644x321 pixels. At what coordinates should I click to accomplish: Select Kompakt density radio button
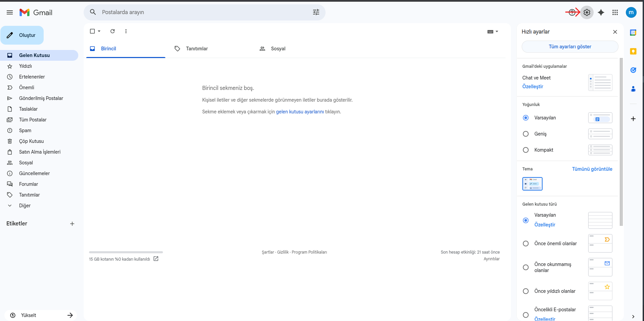526,150
